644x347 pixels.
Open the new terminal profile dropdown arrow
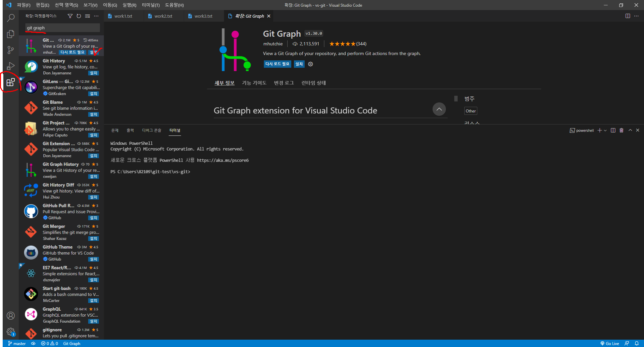[605, 130]
